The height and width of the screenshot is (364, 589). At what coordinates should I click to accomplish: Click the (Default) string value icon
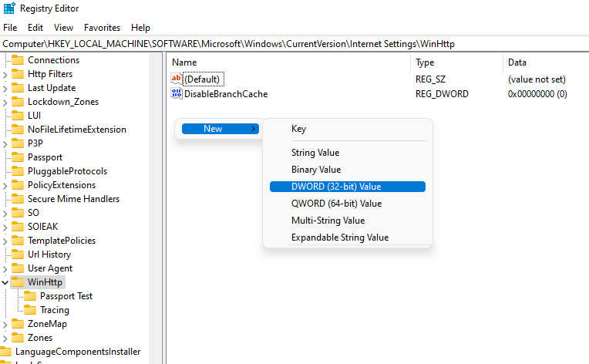click(x=177, y=79)
